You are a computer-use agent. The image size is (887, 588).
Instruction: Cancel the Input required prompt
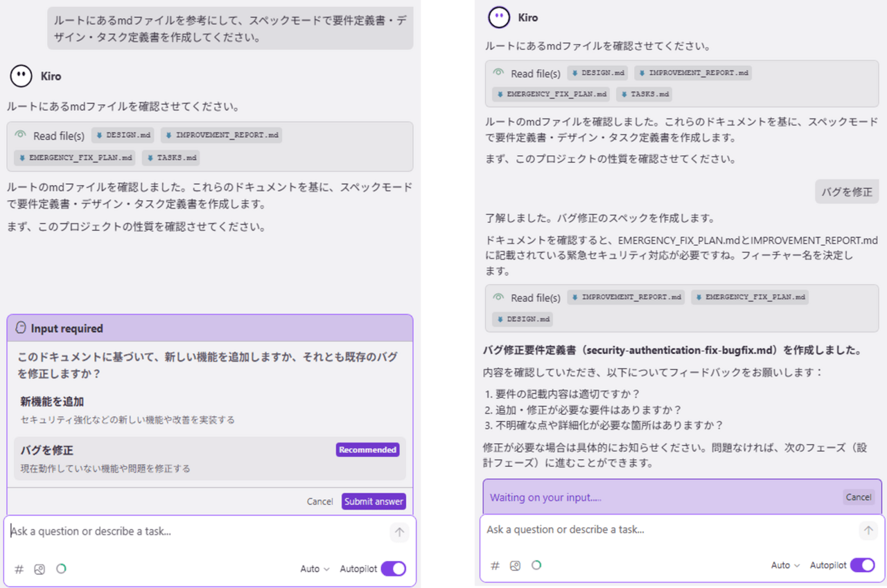tap(319, 501)
